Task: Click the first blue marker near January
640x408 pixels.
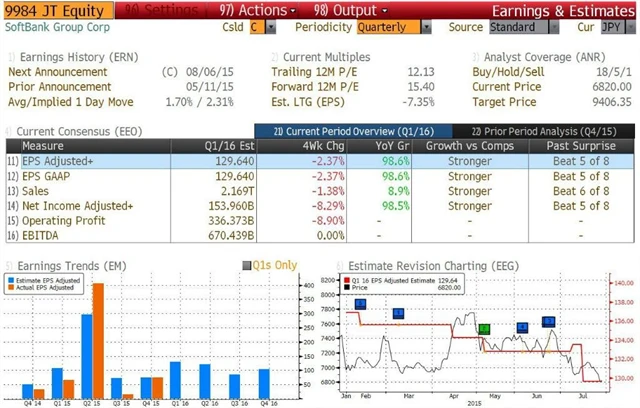Action: point(360,304)
